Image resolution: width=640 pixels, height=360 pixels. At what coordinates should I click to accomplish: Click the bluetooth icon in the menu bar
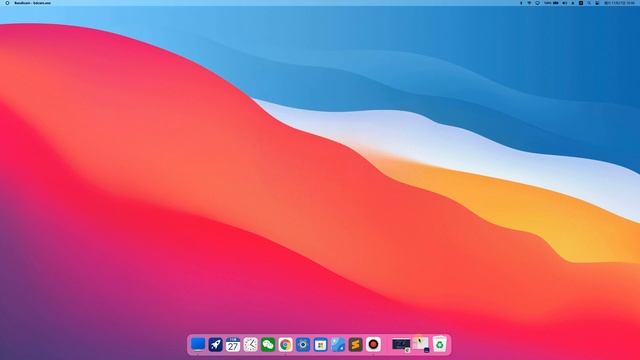pos(521,3)
